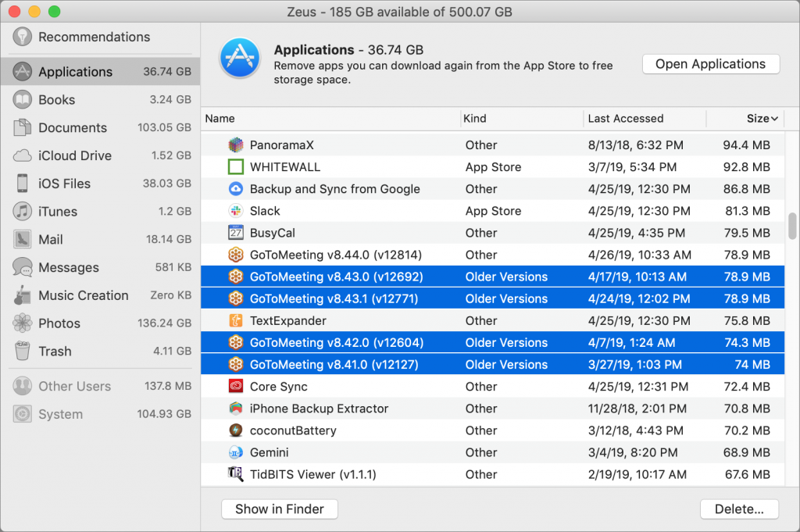Click the vertical scrollbar thumb
This screenshot has height=532, width=800.
pyautogui.click(x=792, y=226)
